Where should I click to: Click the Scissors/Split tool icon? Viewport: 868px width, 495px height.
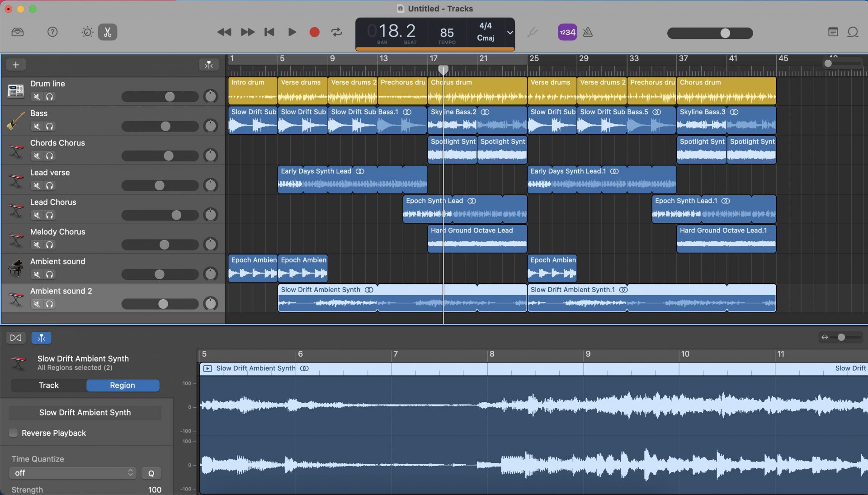[107, 32]
